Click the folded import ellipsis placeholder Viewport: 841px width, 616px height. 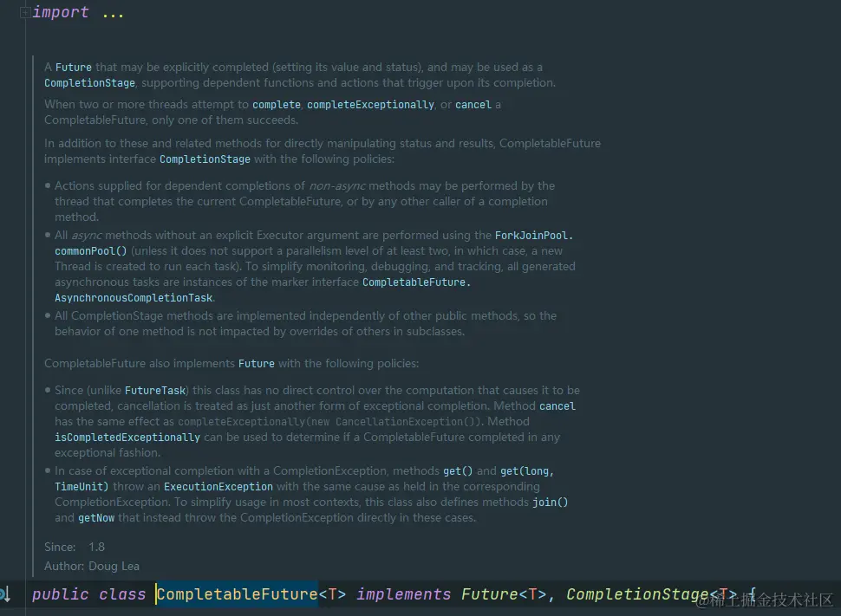[113, 13]
